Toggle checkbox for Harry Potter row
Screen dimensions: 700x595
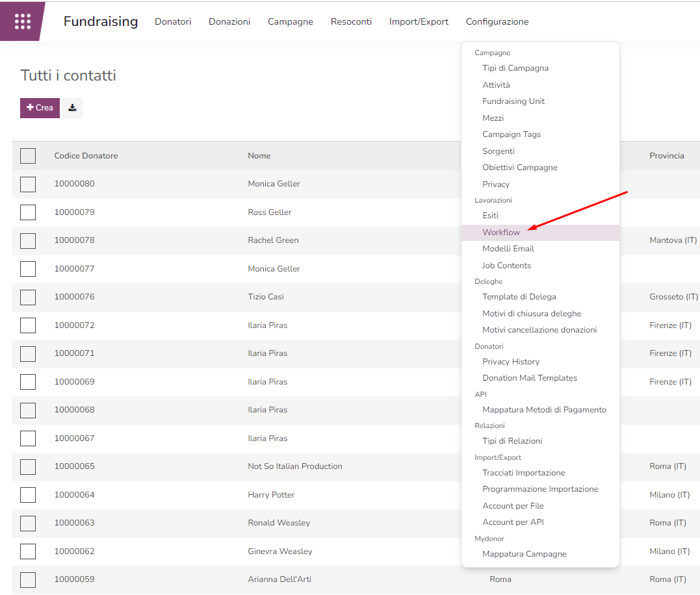[x=28, y=495]
